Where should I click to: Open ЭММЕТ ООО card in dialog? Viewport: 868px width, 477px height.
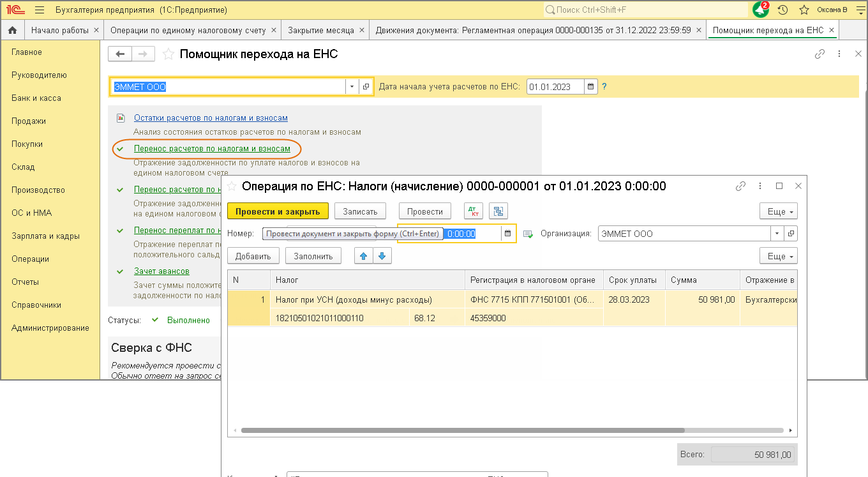[791, 234]
